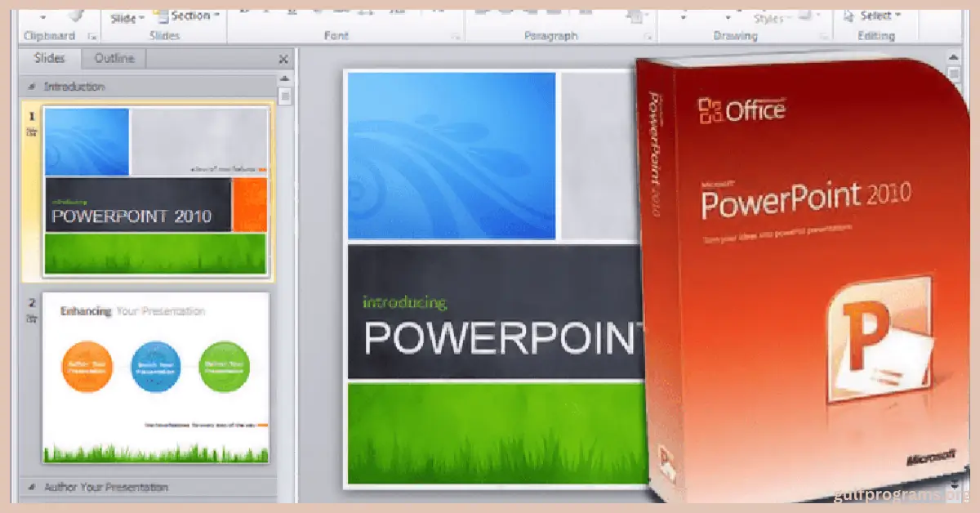Open the Select dropdown in Editing
Viewport: 980px width, 513px height.
tap(898, 16)
